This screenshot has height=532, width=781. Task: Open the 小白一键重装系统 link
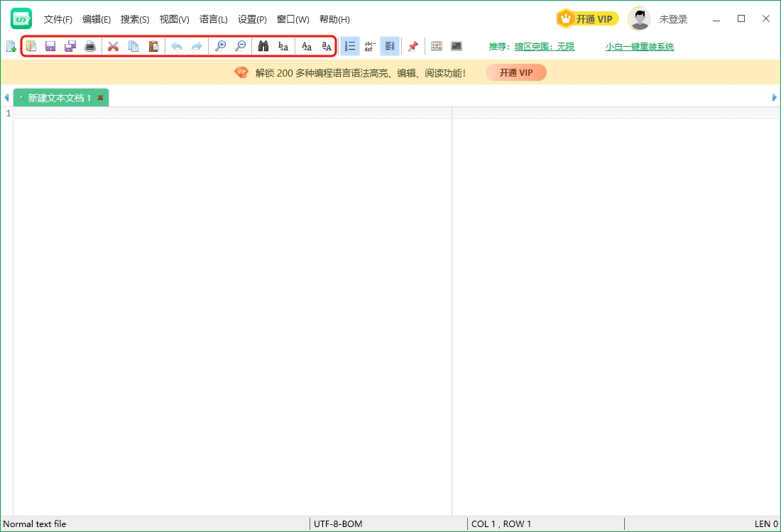point(639,47)
